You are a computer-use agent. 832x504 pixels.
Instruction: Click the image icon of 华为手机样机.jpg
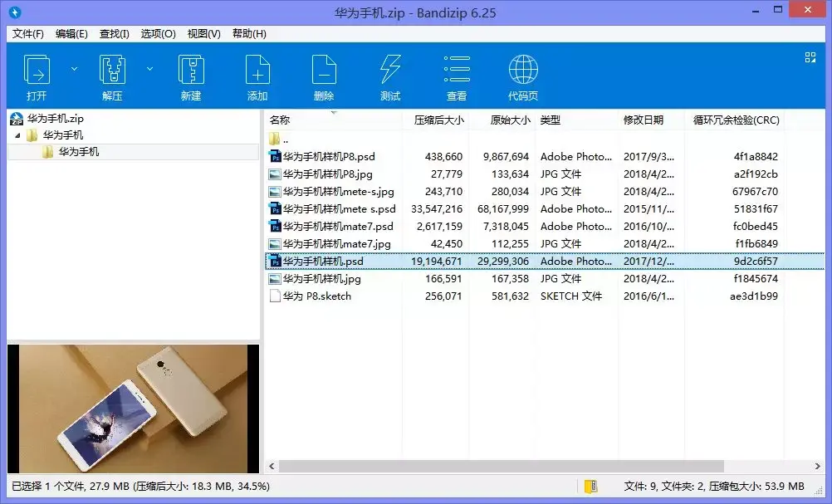pos(275,279)
